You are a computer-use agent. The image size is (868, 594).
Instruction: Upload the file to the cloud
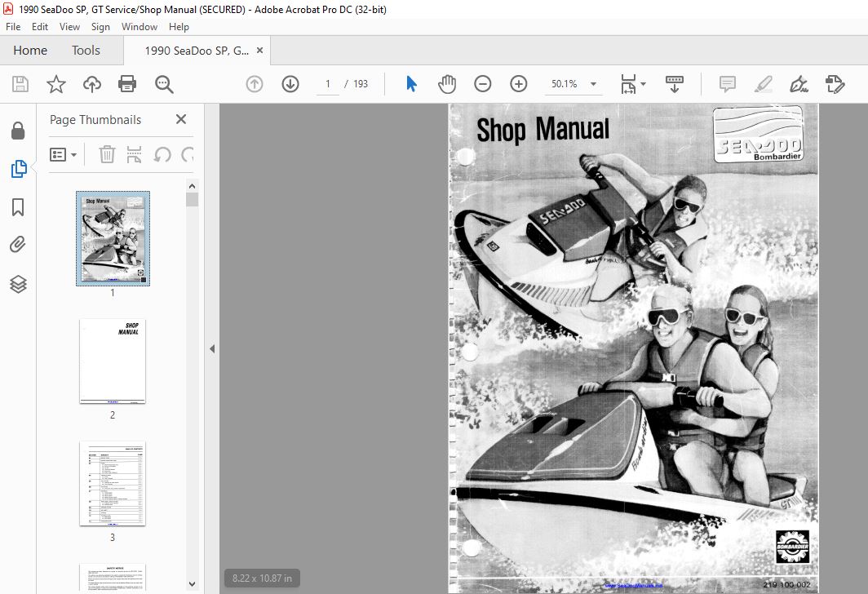point(92,84)
